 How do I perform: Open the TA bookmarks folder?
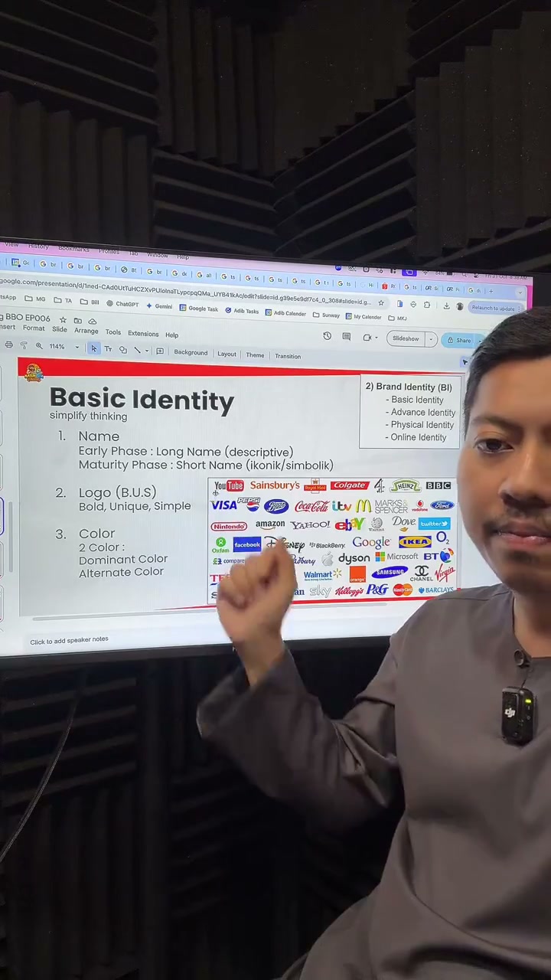pos(63,300)
